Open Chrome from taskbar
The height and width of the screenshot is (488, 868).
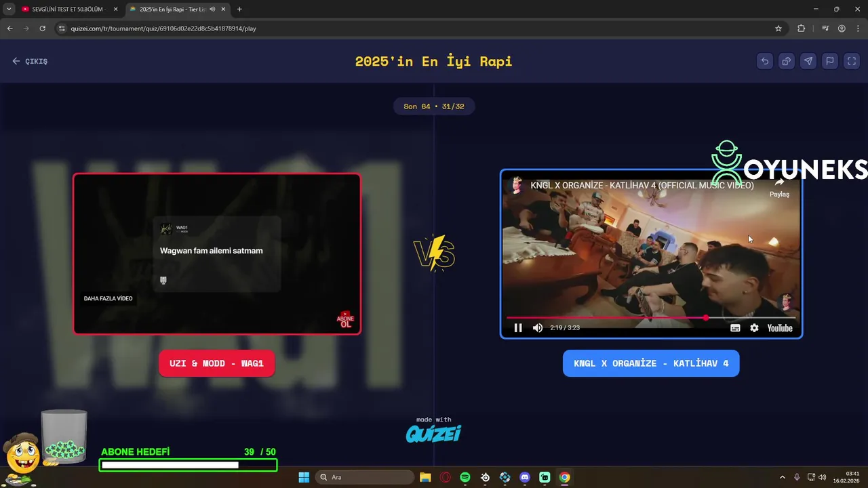pyautogui.click(x=564, y=477)
